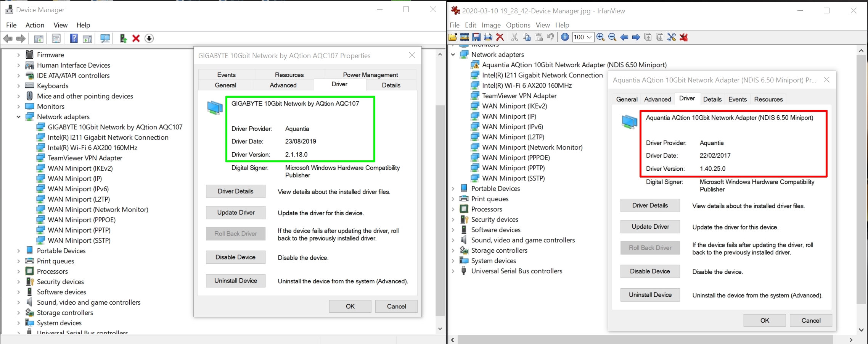This screenshot has width=868, height=344.
Task: Click Device Manager's vertical scrollbar down arrow
Action: click(x=440, y=329)
